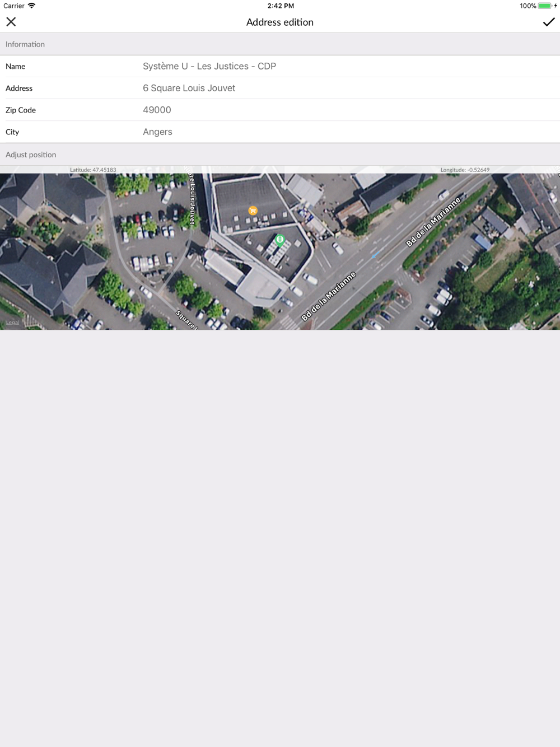The image size is (560, 747).
Task: Click the 'Address edition' title
Action: point(280,22)
